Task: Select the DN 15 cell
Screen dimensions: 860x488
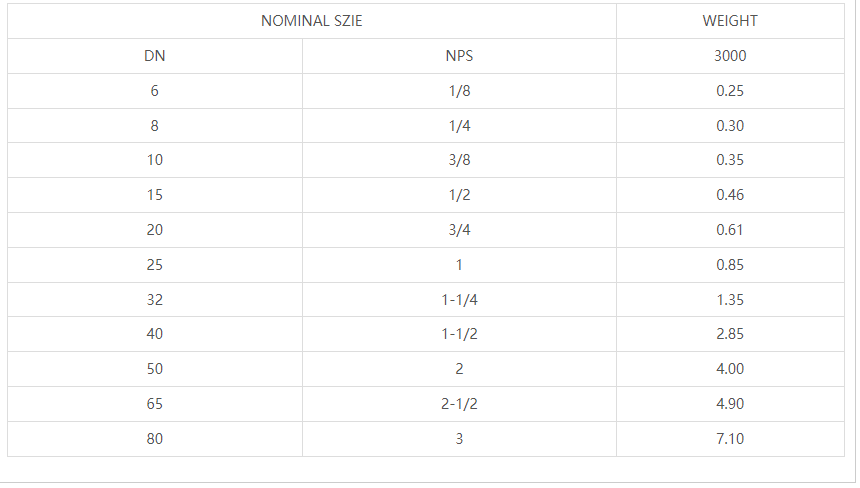Action: [155, 195]
